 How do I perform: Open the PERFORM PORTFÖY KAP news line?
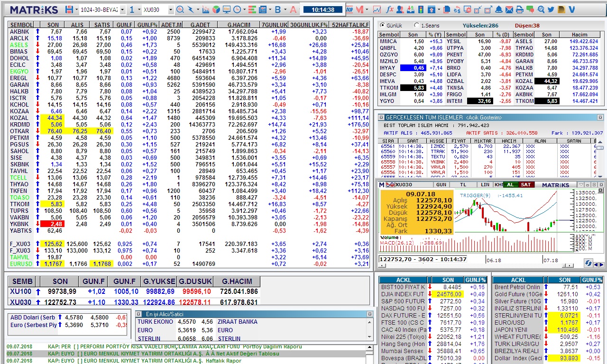click(185, 346)
